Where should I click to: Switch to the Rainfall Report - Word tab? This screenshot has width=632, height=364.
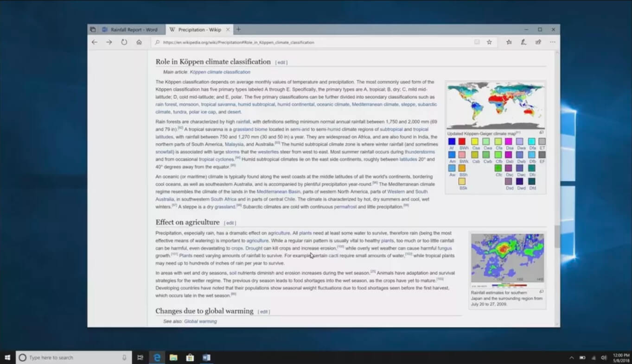[131, 30]
